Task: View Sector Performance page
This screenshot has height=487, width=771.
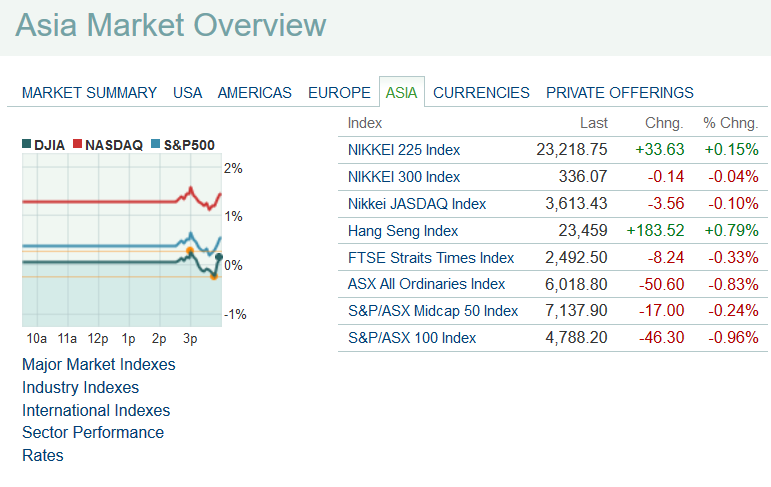Action: click(93, 432)
